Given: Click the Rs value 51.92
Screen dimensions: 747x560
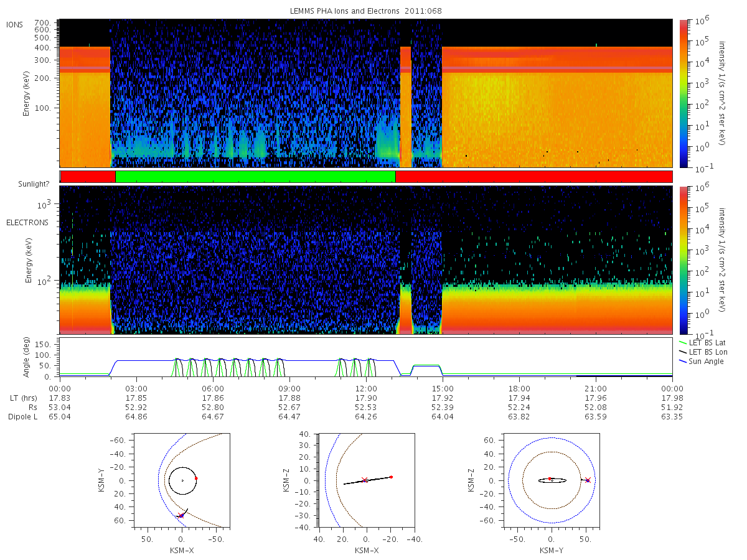Looking at the screenshot, I should [x=672, y=407].
